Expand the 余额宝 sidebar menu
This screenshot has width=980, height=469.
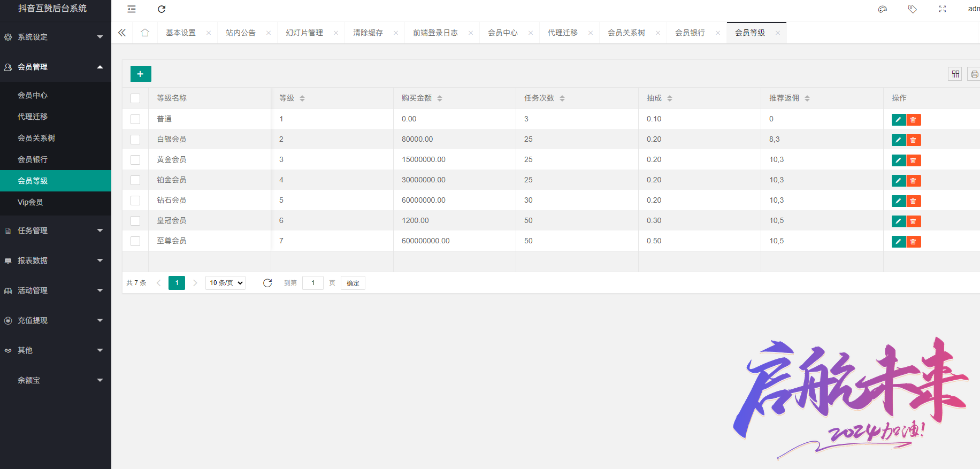click(56, 380)
